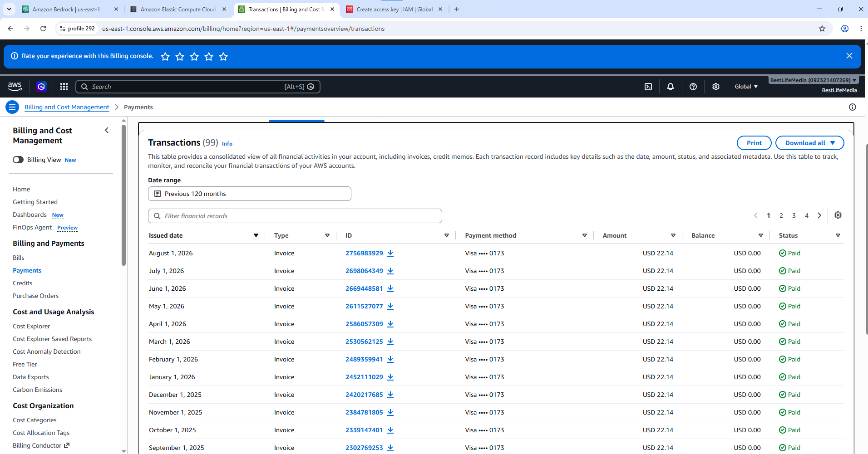The height and width of the screenshot is (454, 868).
Task: Open invoice ID 2339147401
Action: click(364, 430)
